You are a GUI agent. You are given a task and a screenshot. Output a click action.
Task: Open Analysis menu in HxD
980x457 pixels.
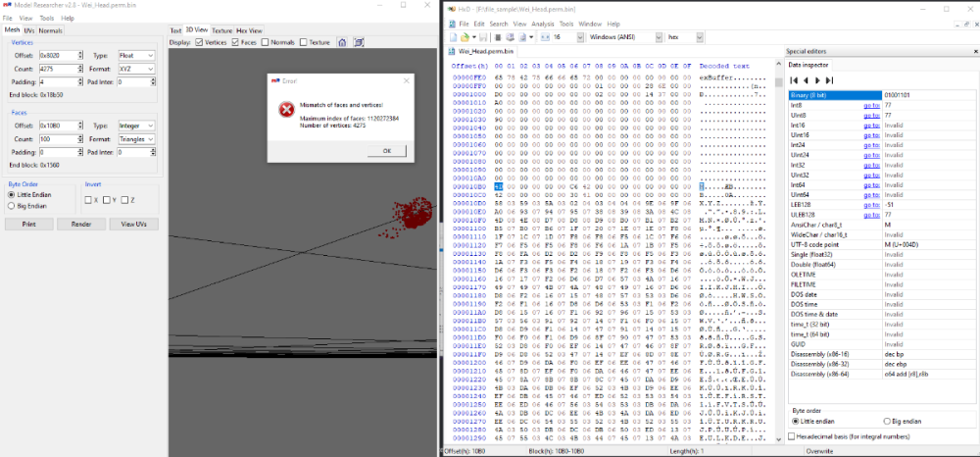(x=543, y=24)
